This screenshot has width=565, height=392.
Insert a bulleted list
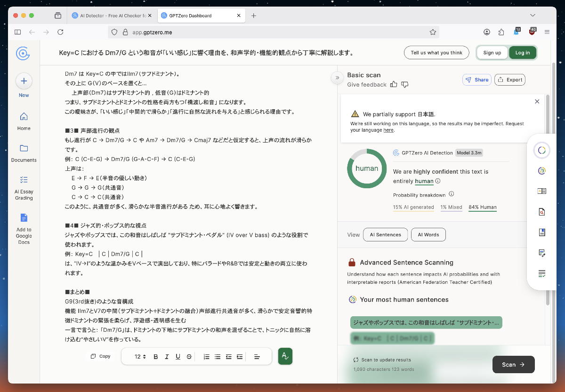click(x=218, y=357)
